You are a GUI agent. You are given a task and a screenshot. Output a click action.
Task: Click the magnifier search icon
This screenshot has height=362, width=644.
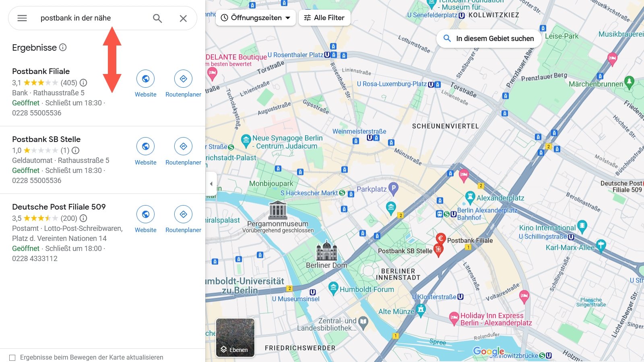[157, 18]
